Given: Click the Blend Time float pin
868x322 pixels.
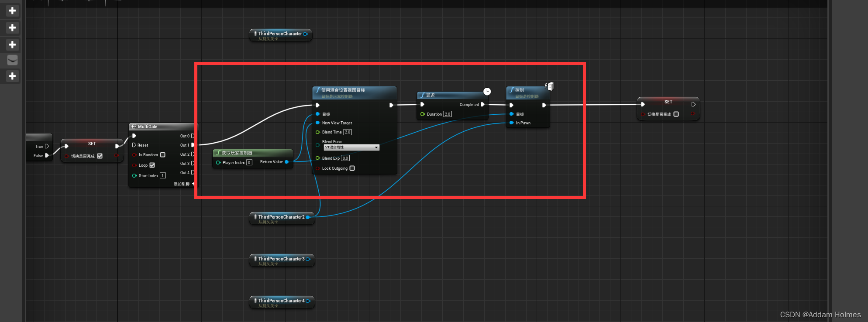Looking at the screenshot, I should point(318,132).
